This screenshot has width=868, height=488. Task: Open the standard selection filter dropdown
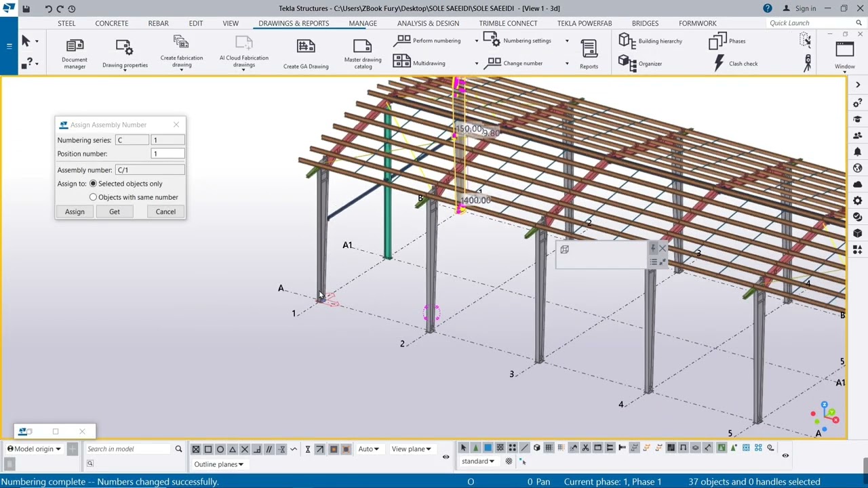tap(478, 462)
